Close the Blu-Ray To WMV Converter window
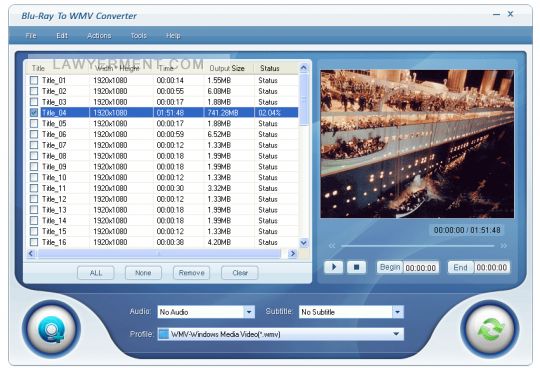 click(510, 14)
